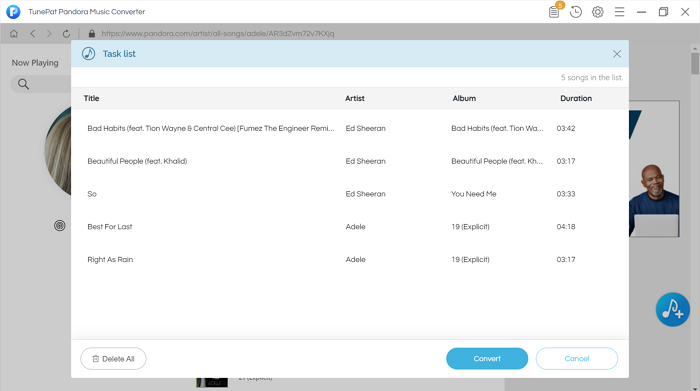Click the 04:18 duration value
Screen dimensions: 700x391
(x=566, y=227)
